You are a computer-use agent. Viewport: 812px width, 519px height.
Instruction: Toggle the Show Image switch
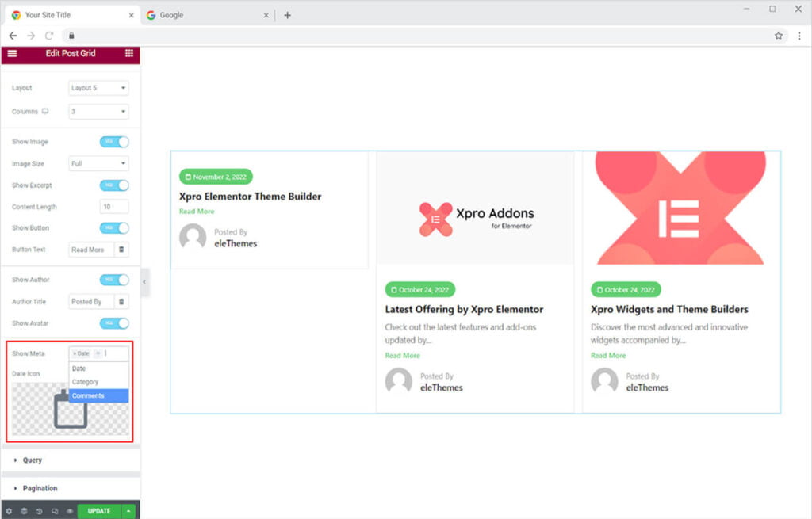[114, 142]
